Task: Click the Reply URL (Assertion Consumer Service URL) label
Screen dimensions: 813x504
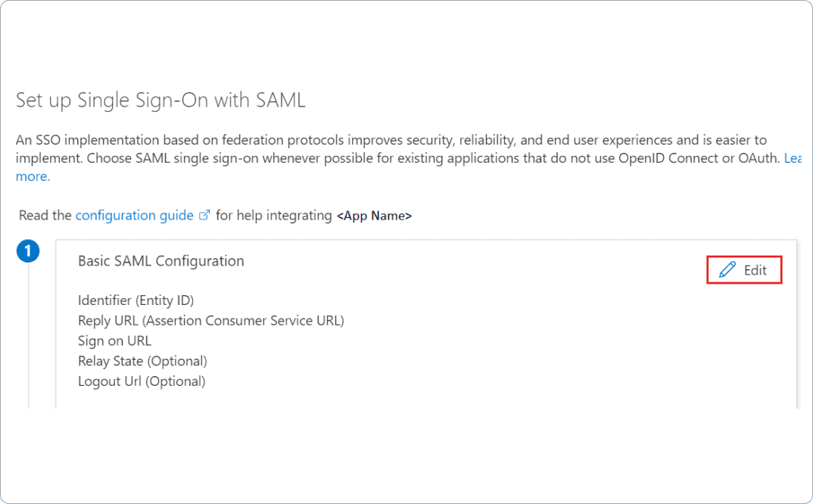Action: (212, 320)
